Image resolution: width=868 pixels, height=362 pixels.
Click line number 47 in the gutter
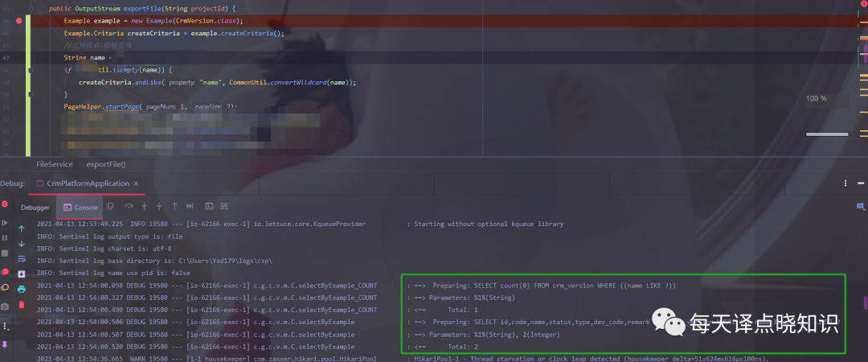click(6, 58)
